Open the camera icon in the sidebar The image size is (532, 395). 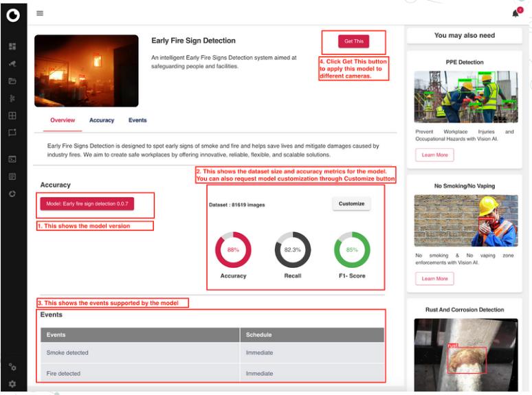[x=12, y=64]
